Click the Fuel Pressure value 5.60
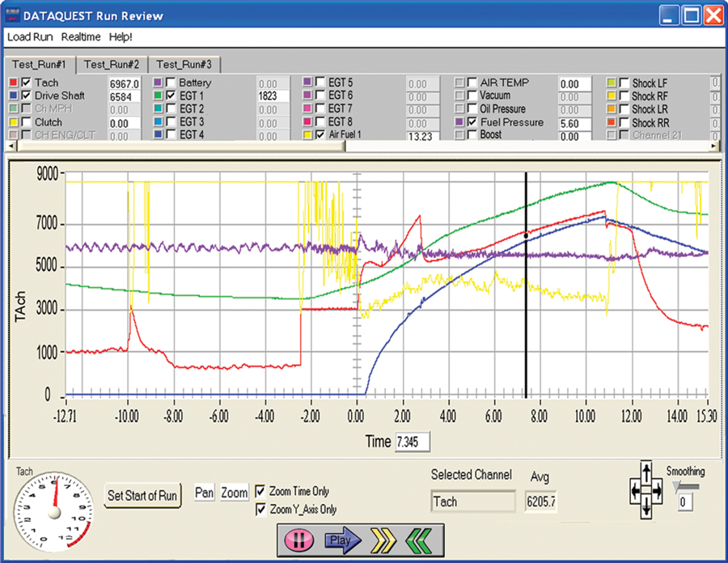728x563 pixels. [x=574, y=124]
